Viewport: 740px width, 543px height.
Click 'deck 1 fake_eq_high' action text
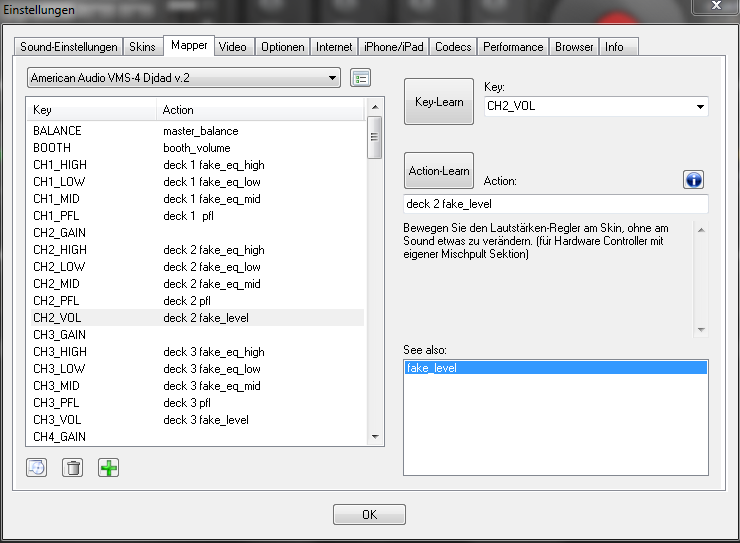214,165
